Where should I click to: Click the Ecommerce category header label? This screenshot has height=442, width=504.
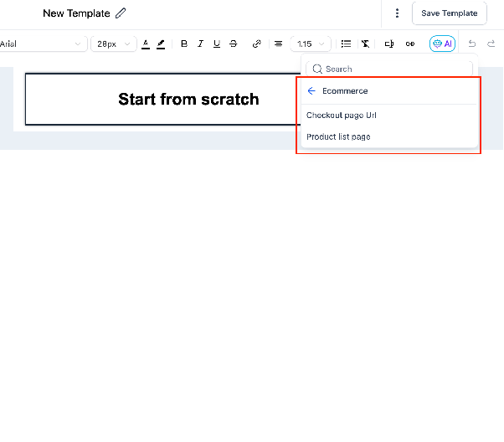coord(345,91)
